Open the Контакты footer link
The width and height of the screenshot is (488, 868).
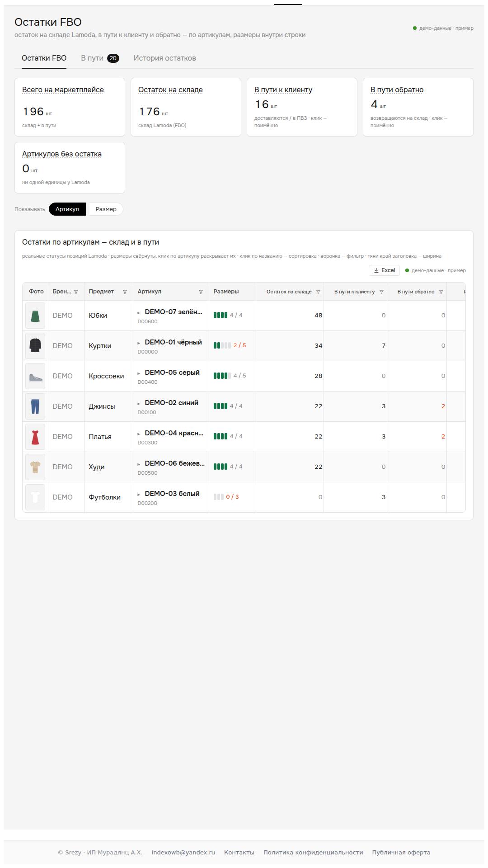(239, 852)
